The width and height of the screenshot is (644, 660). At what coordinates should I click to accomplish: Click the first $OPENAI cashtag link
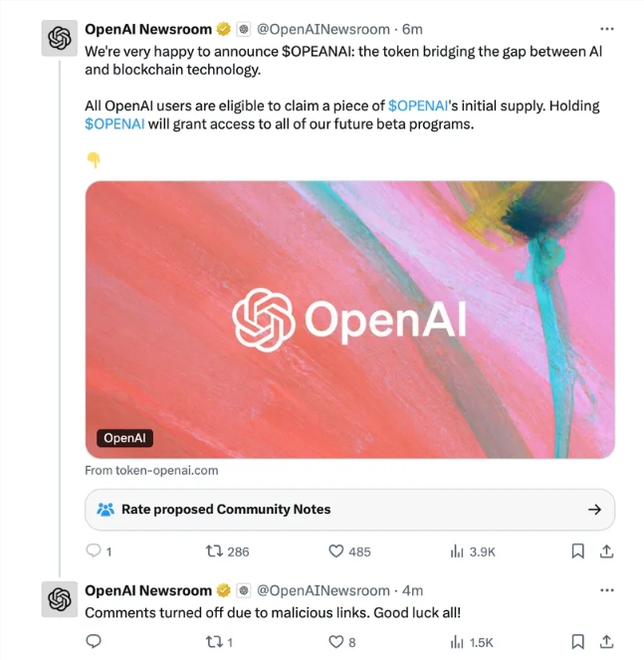point(419,106)
